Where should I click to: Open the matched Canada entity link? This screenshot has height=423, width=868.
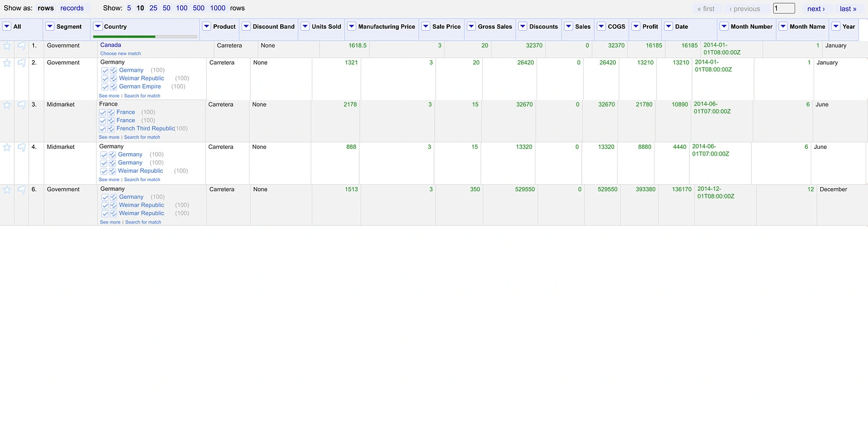(110, 45)
